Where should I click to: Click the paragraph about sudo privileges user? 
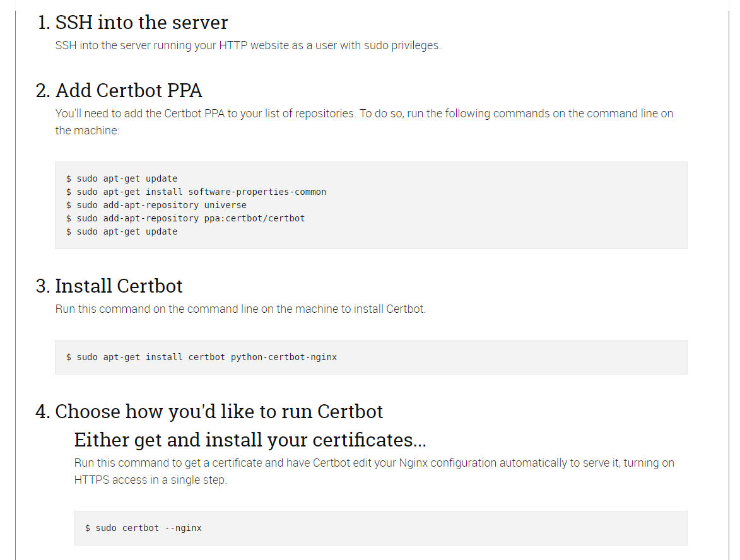[248, 45]
